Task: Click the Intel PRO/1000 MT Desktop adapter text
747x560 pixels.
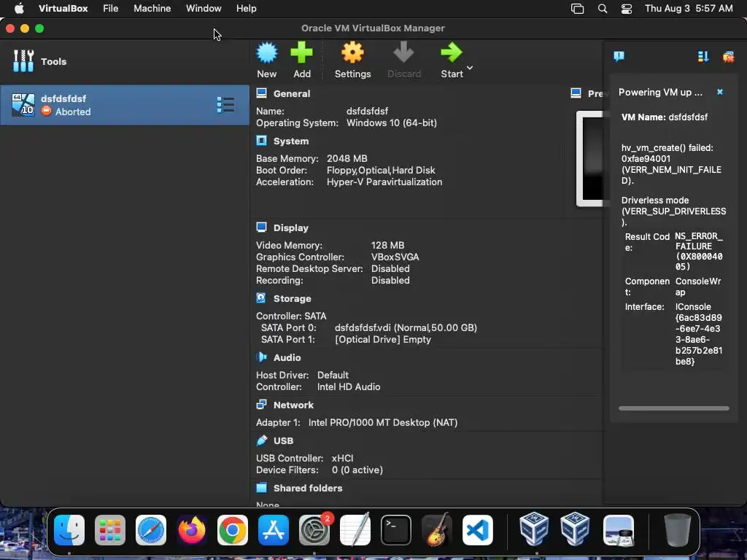Action: [383, 422]
